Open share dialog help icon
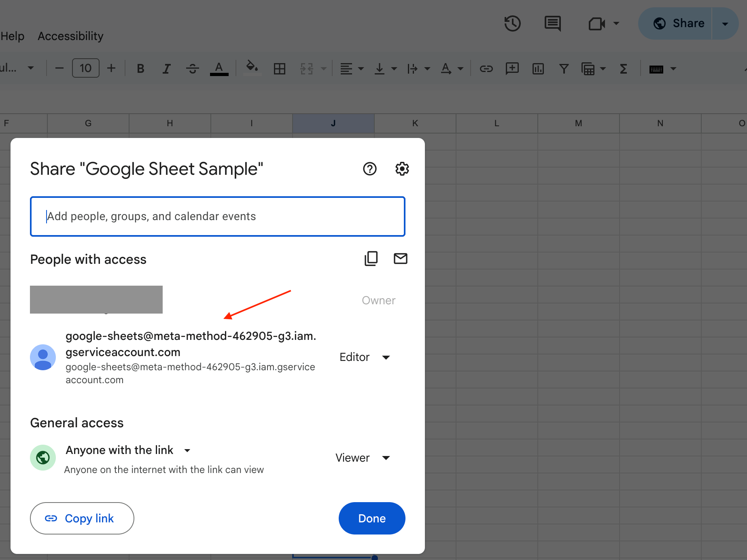Viewport: 747px width, 560px height. [x=369, y=169]
